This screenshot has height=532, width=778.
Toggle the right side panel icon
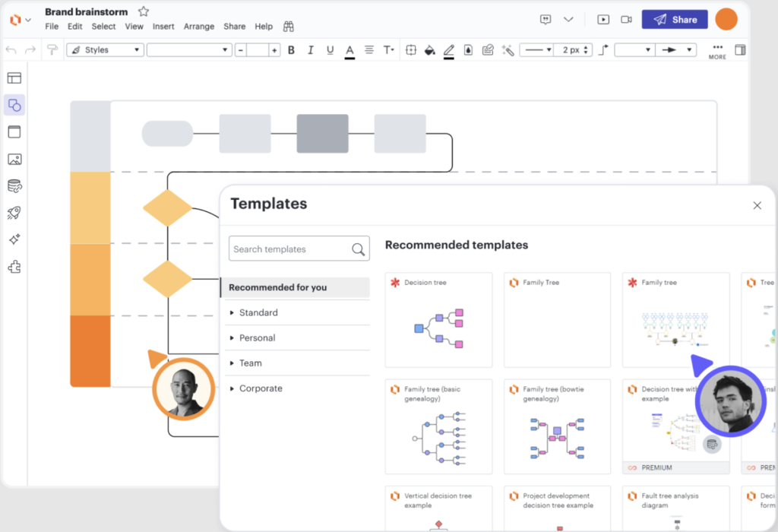coord(740,49)
